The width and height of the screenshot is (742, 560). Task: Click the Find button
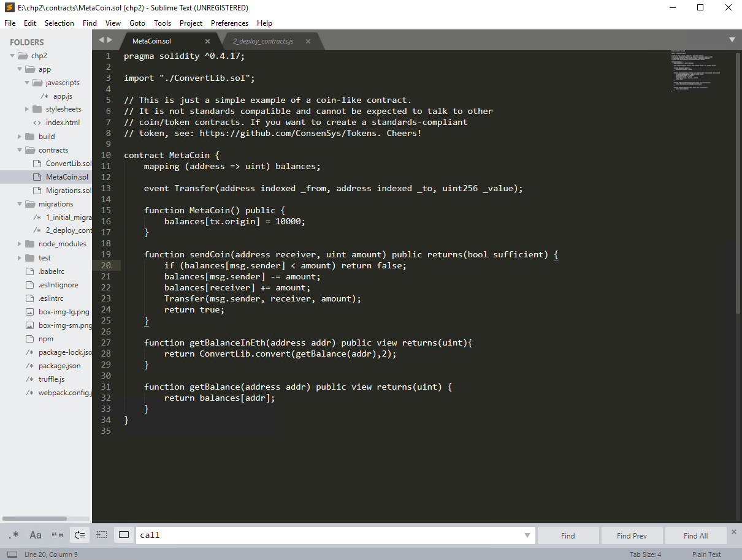[x=568, y=535]
